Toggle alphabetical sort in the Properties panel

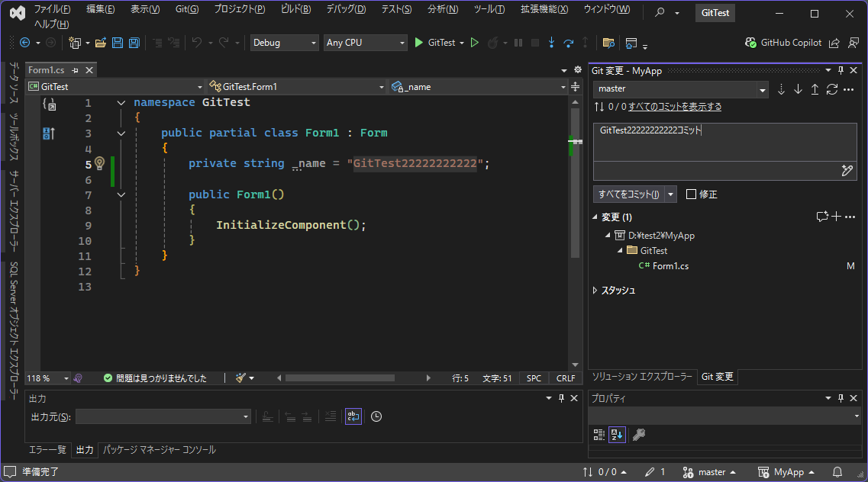[x=617, y=435]
